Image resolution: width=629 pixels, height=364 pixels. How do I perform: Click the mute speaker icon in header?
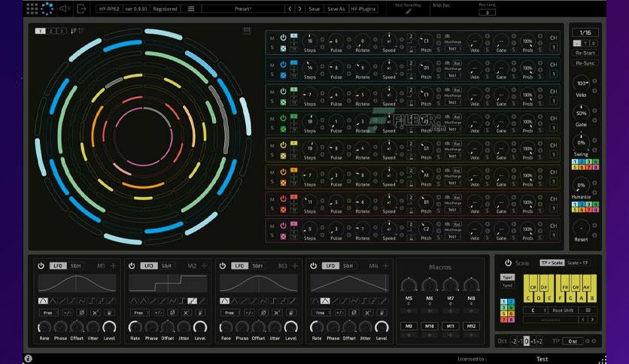65,8
